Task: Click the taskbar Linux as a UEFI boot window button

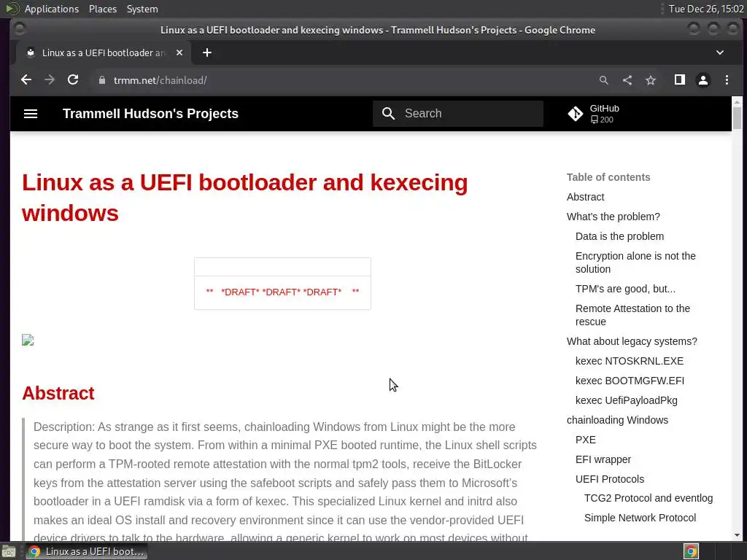Action: click(x=86, y=551)
